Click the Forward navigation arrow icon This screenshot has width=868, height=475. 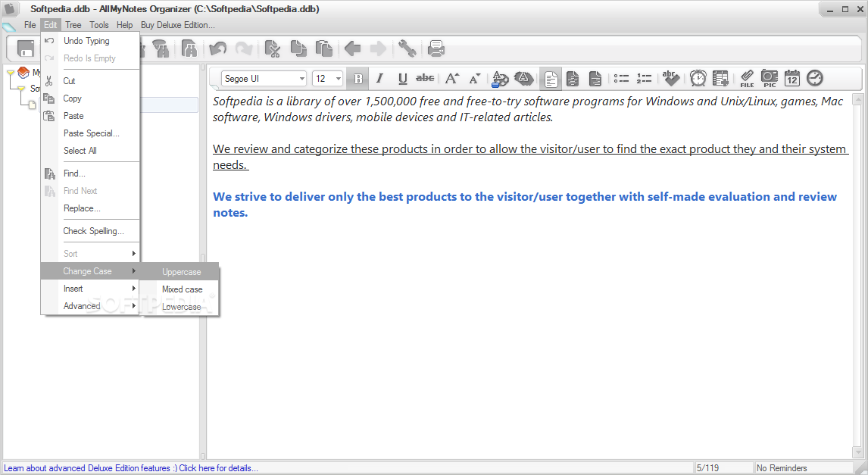378,48
